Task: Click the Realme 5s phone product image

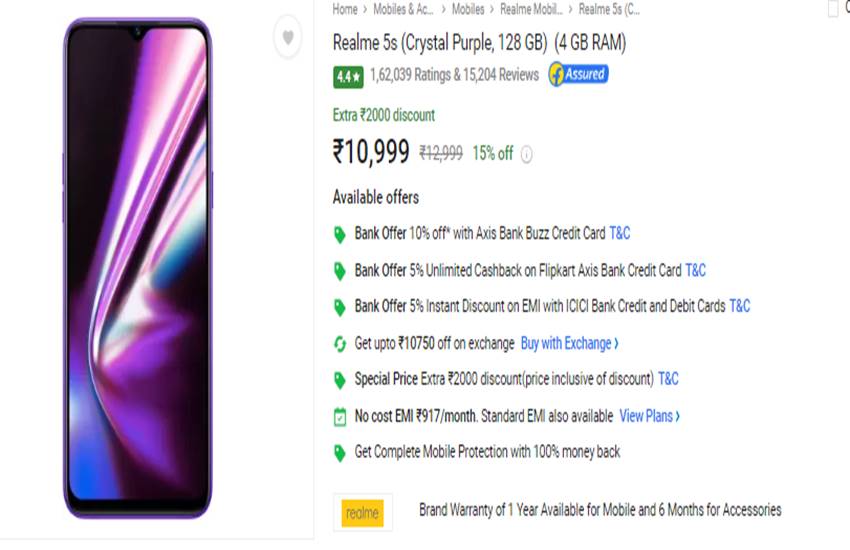Action: pos(137,268)
